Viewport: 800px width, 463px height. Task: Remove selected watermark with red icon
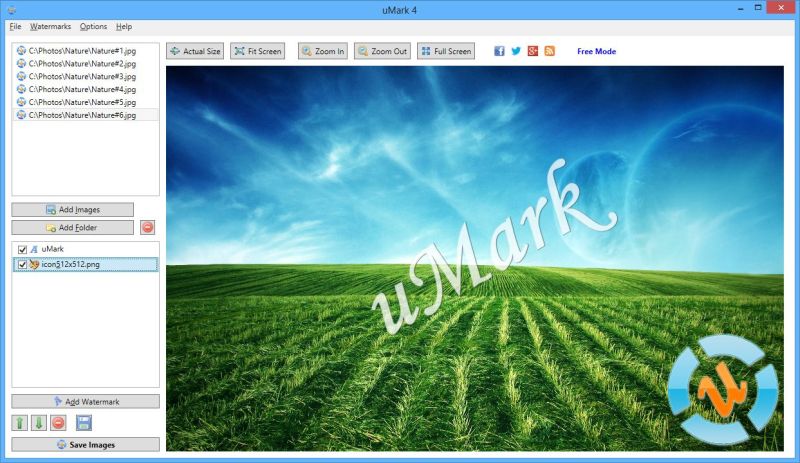click(58, 423)
